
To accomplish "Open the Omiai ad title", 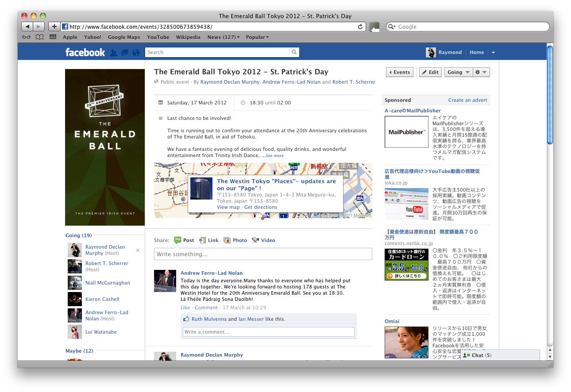I will tap(392, 321).
